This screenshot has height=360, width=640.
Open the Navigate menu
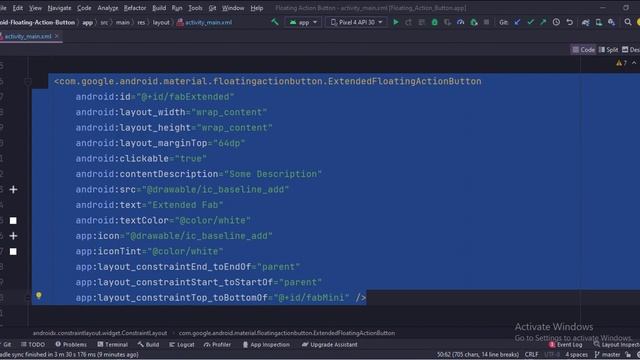pyautogui.click(x=59, y=8)
